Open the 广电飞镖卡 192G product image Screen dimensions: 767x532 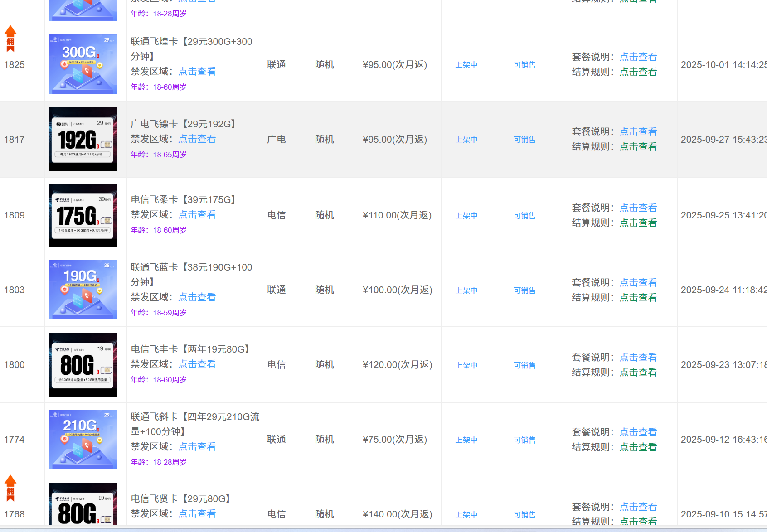(83, 139)
